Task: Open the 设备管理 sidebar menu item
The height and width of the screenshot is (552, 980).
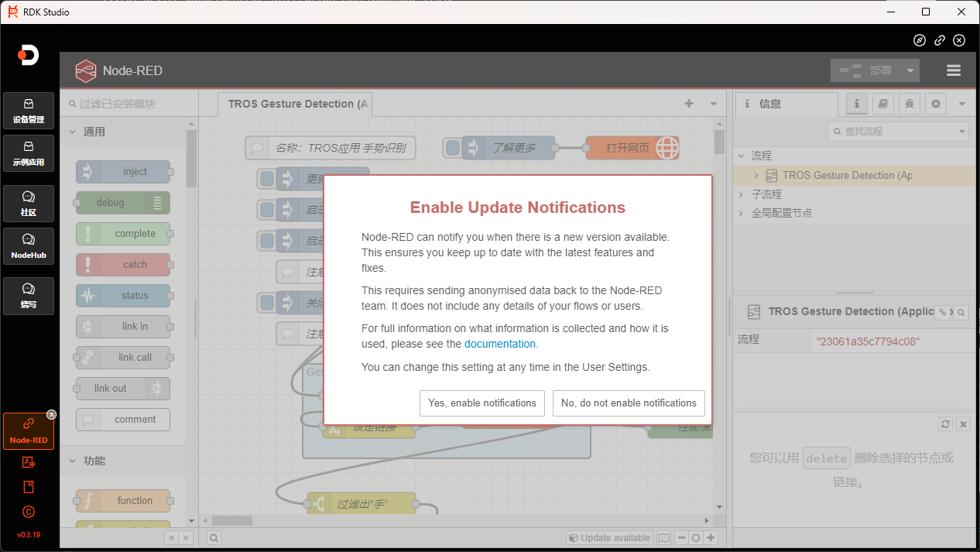Action: (x=29, y=111)
